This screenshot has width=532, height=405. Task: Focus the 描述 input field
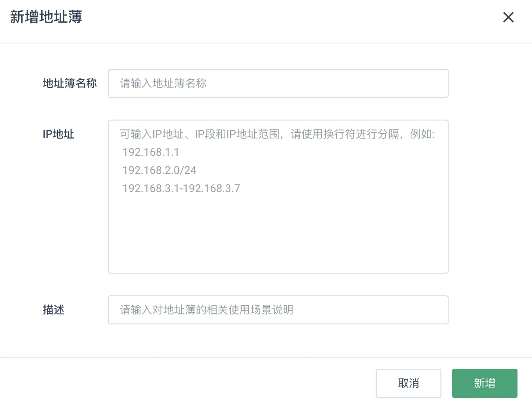coord(278,310)
